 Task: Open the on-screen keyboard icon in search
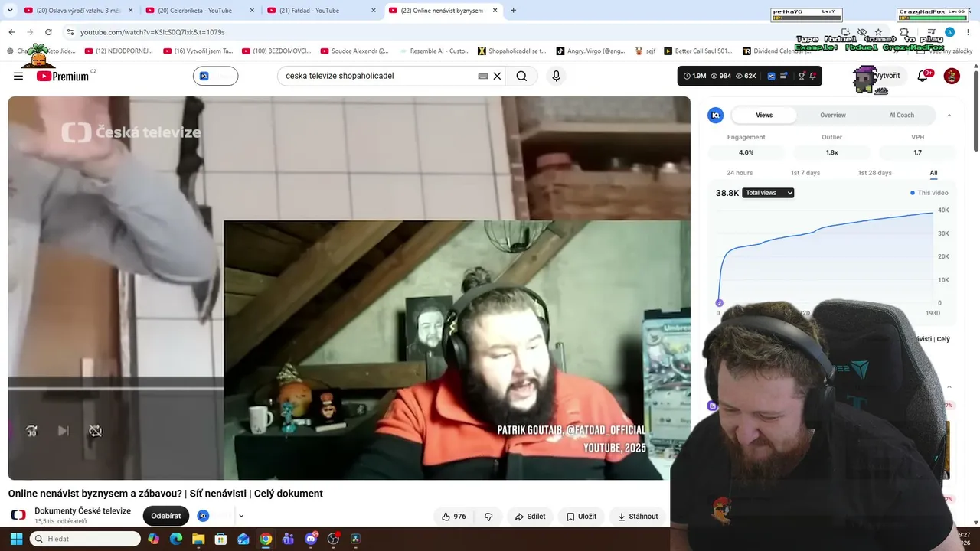(x=483, y=76)
